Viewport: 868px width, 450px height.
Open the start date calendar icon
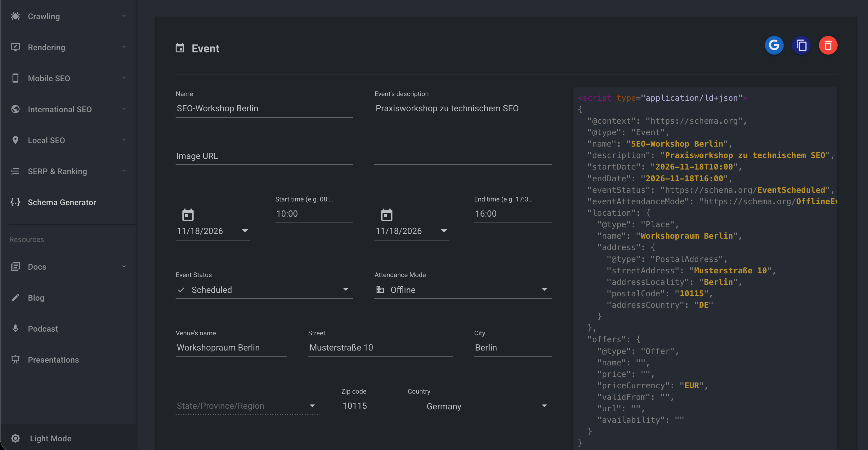[x=188, y=214]
